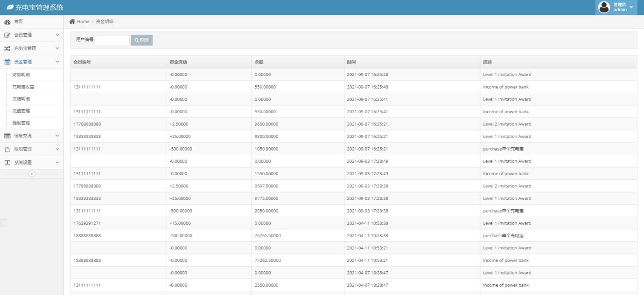Click the 信息交流 list icon

(x=7, y=136)
